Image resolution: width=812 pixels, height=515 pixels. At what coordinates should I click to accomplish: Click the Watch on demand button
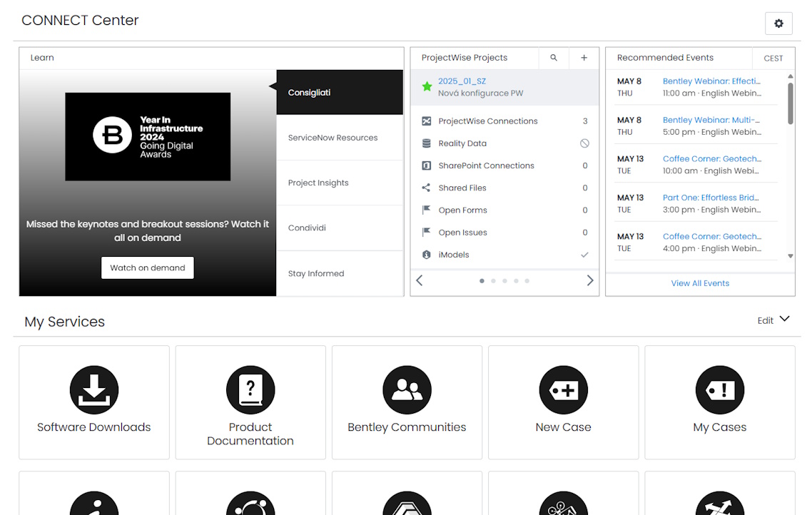pyautogui.click(x=147, y=267)
